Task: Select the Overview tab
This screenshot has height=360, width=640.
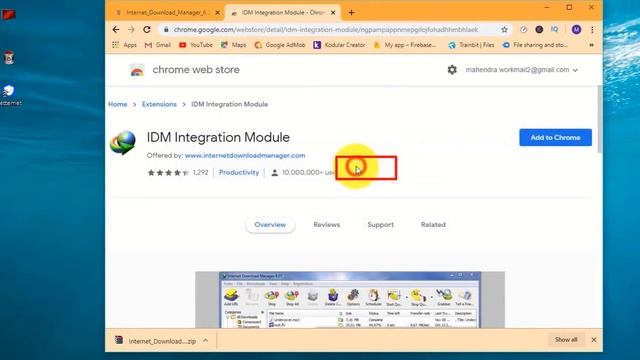Action: click(270, 224)
